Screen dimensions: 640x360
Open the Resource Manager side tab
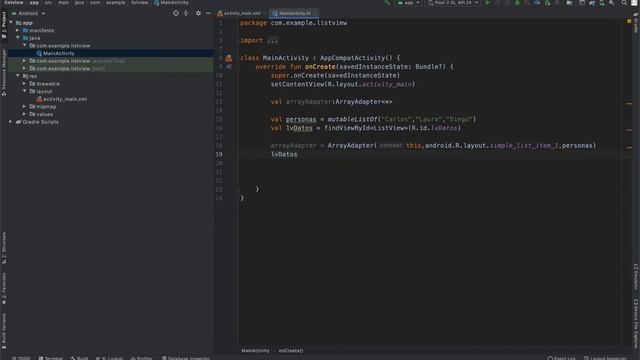[4, 72]
